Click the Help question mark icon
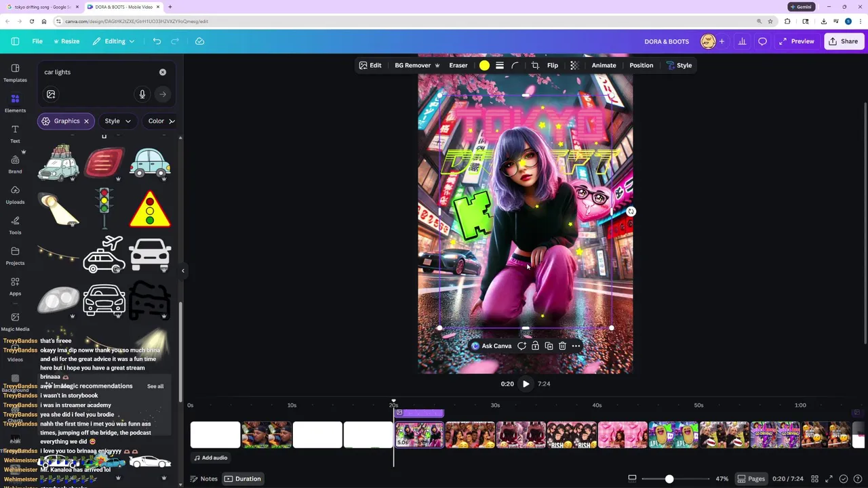868x488 pixels. [x=856, y=479]
